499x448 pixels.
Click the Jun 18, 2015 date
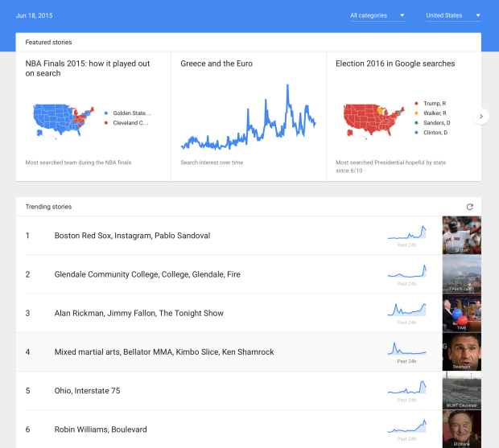34,15
